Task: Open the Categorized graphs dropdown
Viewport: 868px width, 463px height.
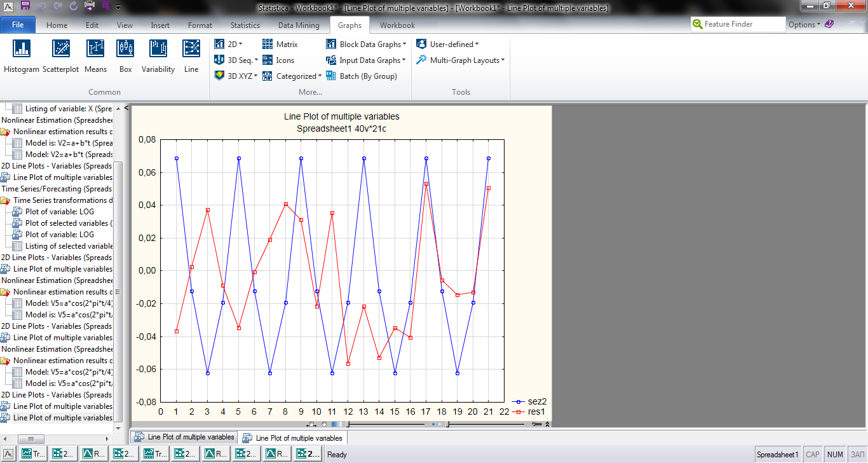Action: coord(292,76)
